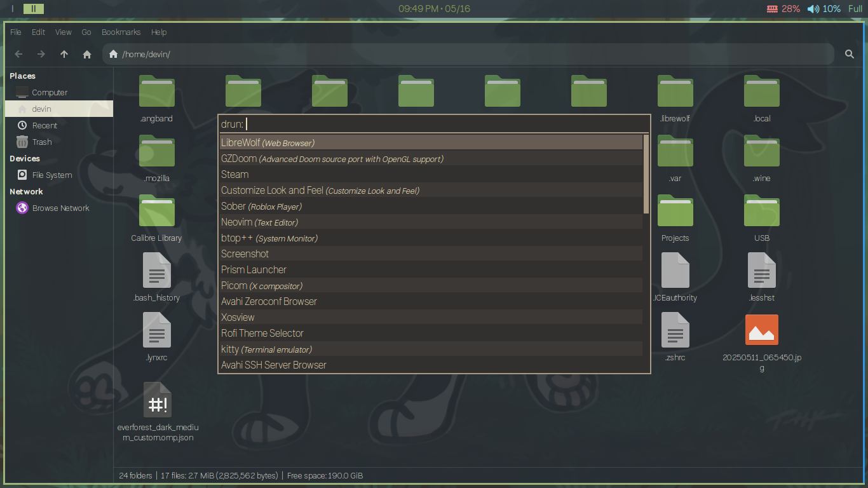
Task: Open the search magnifier icon
Action: (x=850, y=55)
